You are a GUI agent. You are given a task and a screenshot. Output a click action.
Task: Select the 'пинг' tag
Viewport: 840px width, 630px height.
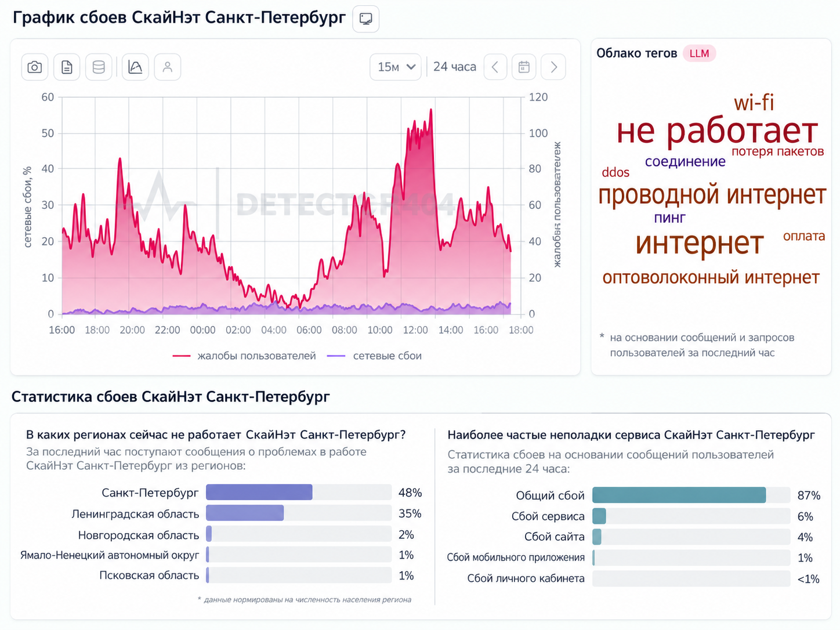click(669, 218)
